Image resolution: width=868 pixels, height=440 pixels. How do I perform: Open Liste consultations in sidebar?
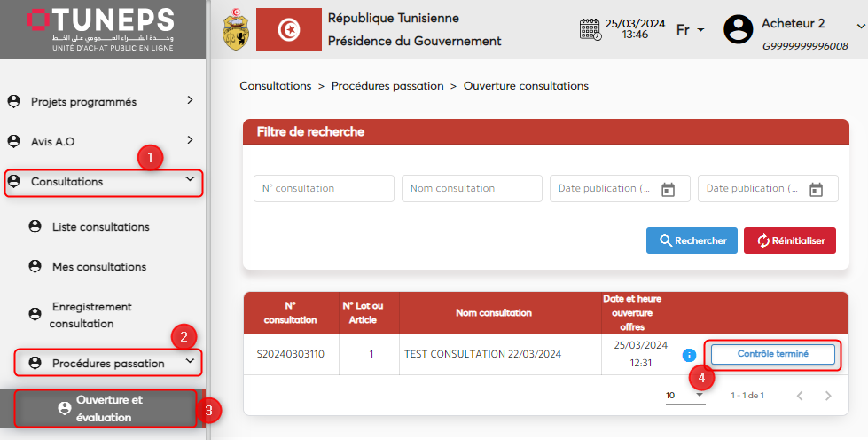pyautogui.click(x=100, y=227)
